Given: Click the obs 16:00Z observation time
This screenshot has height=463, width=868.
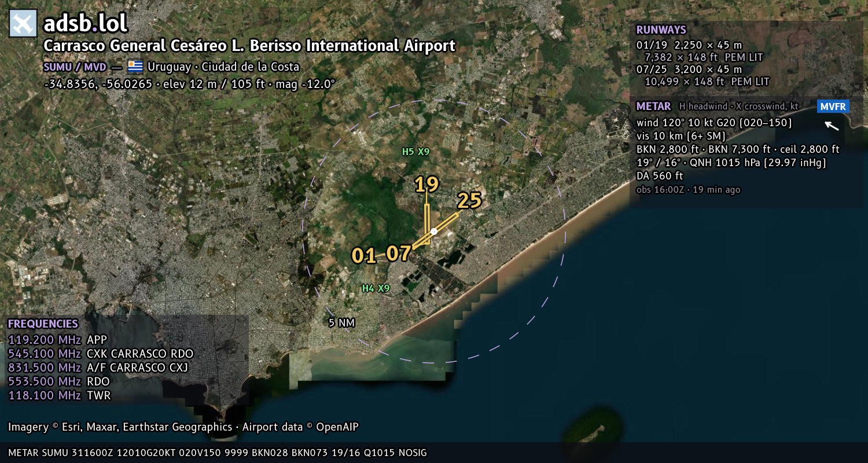Looking at the screenshot, I should 688,190.
